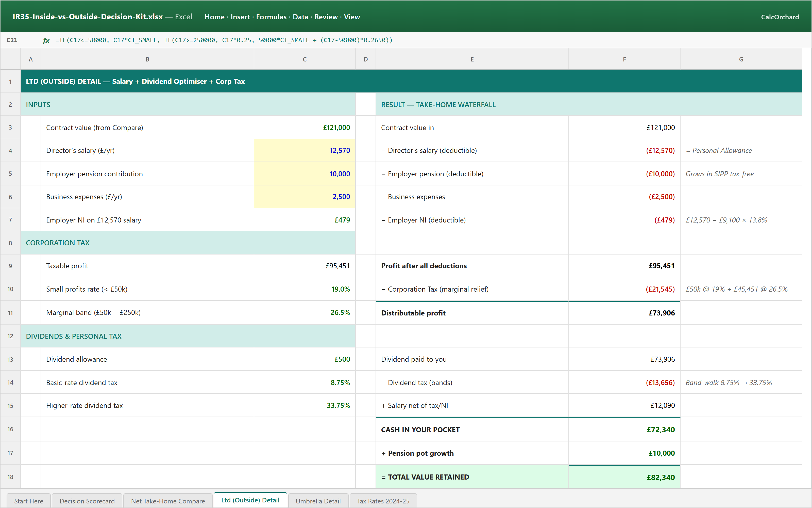Click the LTD (OUTSIDE) DETAIL title banner
This screenshot has width=812, height=508.
[411, 81]
